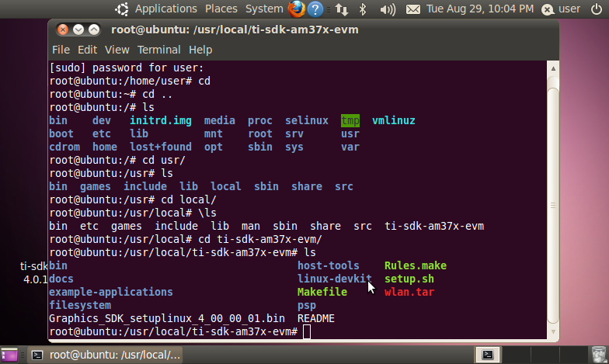Click the cdrom directory name
This screenshot has width=609, height=364.
(x=64, y=147)
